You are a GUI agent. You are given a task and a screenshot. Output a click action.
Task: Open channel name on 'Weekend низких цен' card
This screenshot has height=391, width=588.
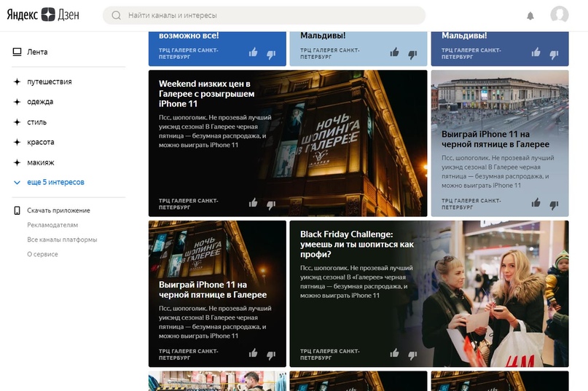[188, 204]
